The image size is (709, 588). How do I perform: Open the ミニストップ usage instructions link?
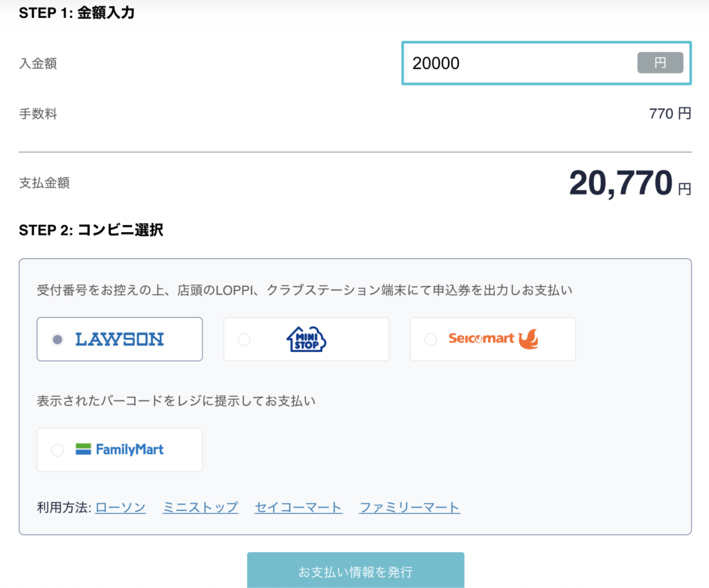199,507
